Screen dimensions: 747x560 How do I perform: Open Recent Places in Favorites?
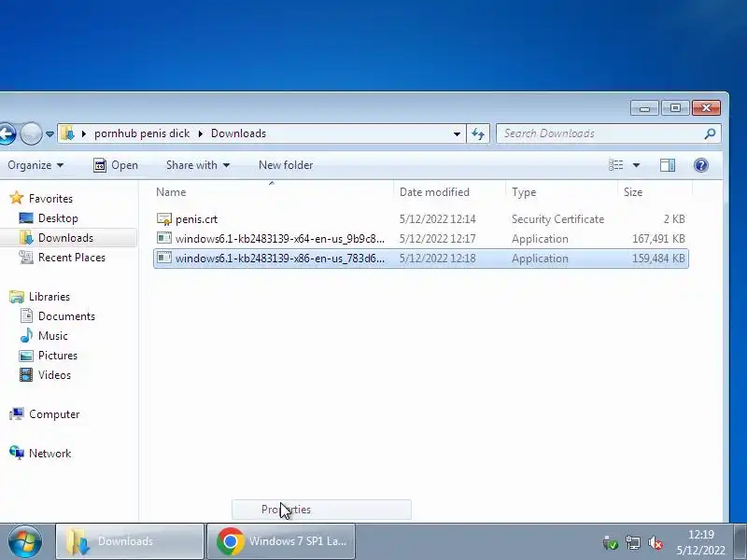click(x=72, y=258)
